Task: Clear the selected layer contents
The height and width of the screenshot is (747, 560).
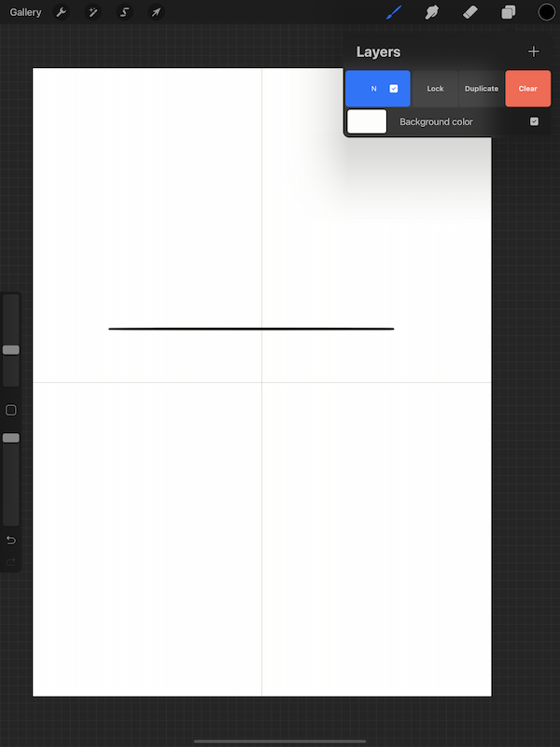Action: pyautogui.click(x=528, y=89)
